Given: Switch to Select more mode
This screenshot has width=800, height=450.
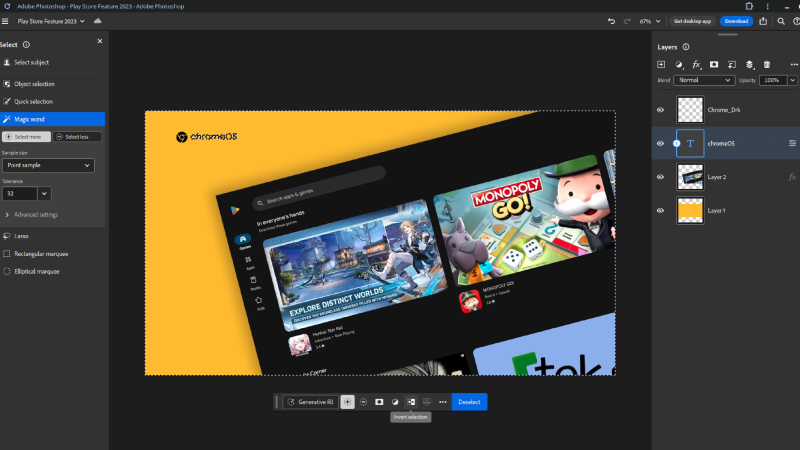Looking at the screenshot, I should [27, 137].
